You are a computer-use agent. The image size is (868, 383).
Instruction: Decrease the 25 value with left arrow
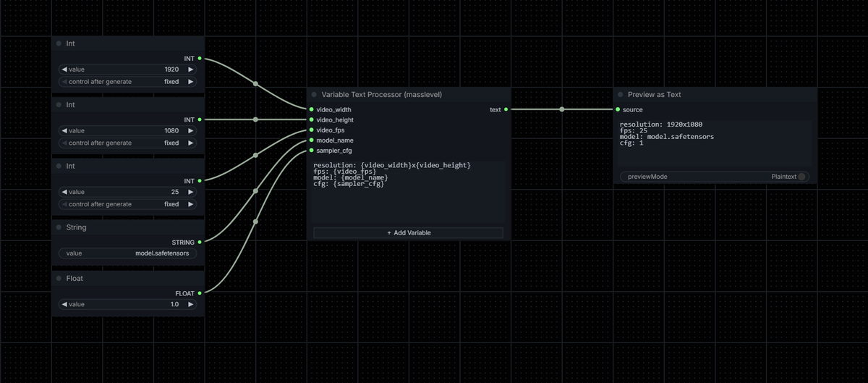coord(64,193)
